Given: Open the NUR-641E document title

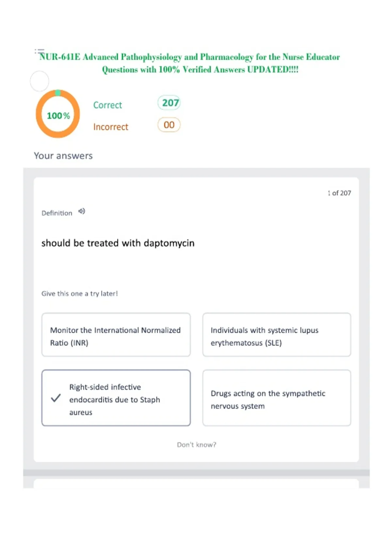Looking at the screenshot, I should click(x=189, y=63).
